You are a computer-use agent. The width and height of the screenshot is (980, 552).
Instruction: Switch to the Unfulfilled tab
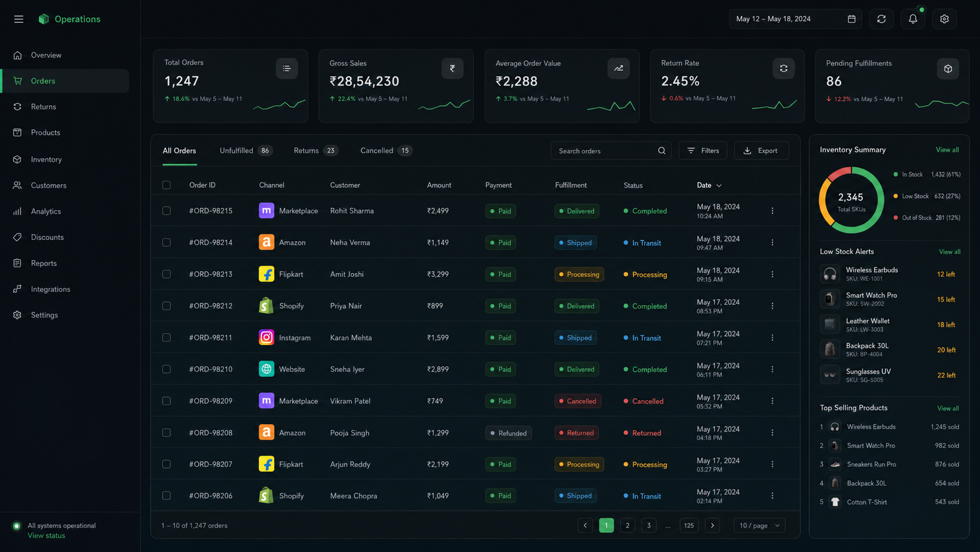click(246, 151)
